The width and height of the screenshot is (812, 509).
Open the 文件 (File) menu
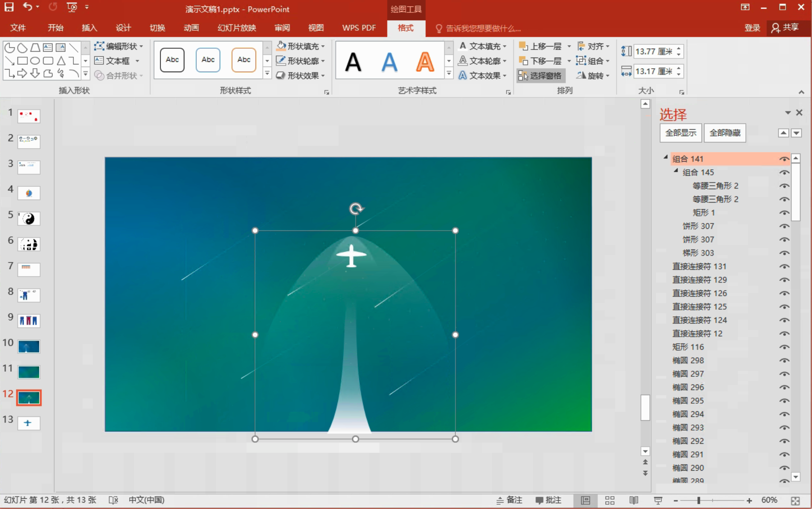18,28
